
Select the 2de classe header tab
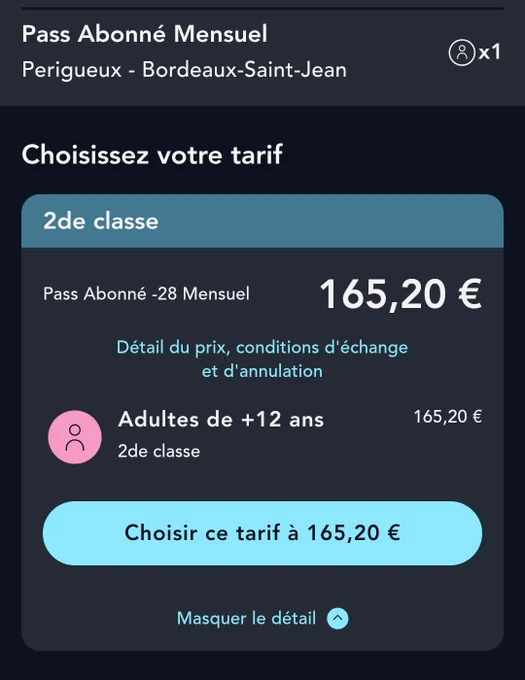click(262, 221)
